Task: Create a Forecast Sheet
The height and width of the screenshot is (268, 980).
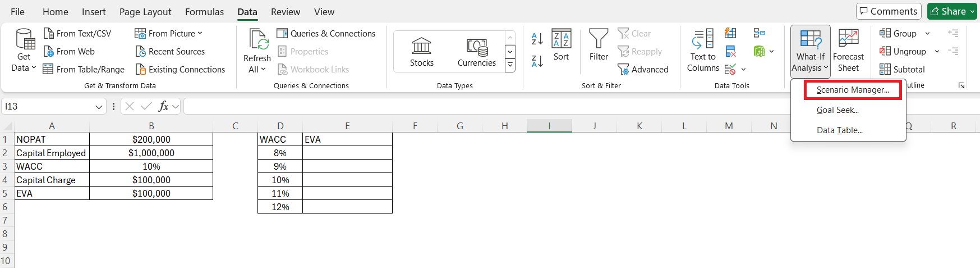Action: [x=848, y=51]
